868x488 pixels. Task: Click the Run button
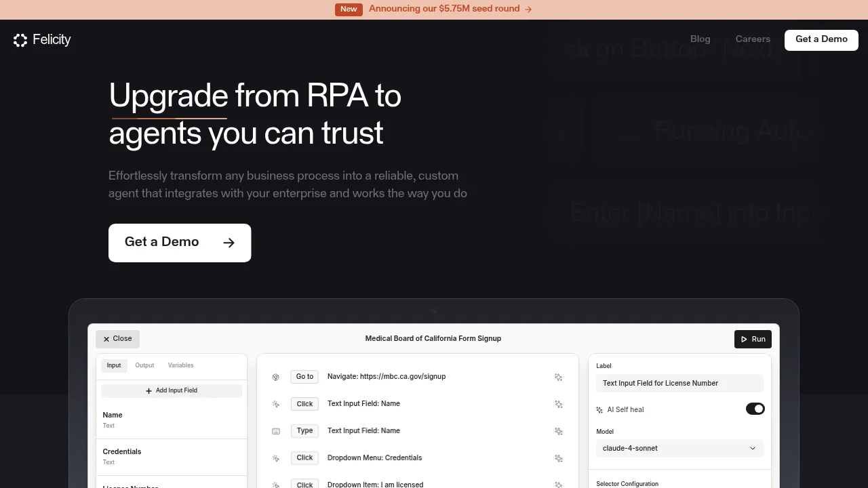click(753, 339)
